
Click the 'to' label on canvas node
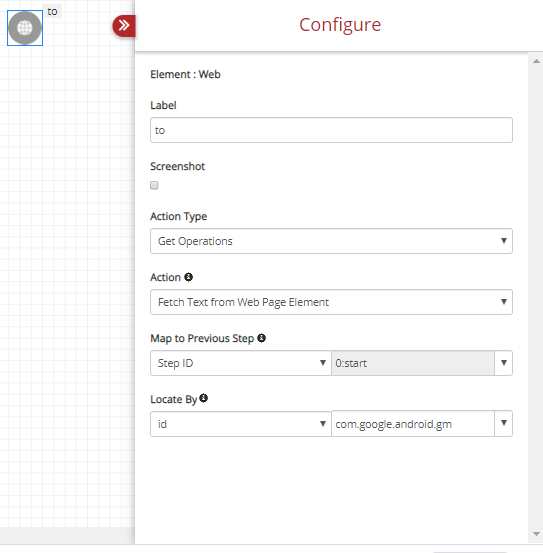(x=53, y=11)
